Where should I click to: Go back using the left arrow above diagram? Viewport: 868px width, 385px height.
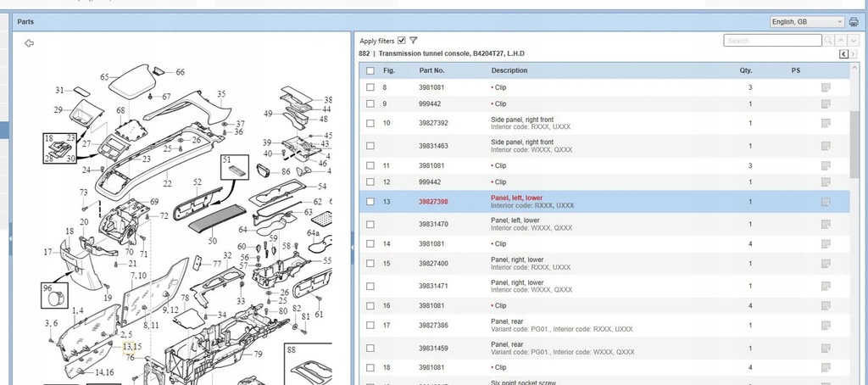[x=30, y=43]
